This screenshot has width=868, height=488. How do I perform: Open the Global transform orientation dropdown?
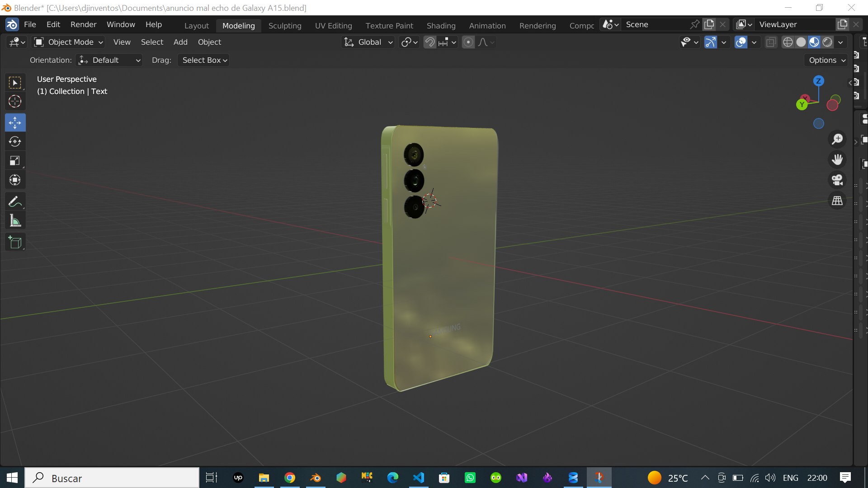(368, 42)
